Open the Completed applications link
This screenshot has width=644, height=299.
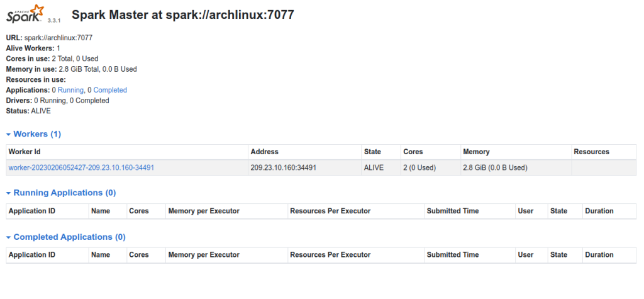click(x=110, y=90)
